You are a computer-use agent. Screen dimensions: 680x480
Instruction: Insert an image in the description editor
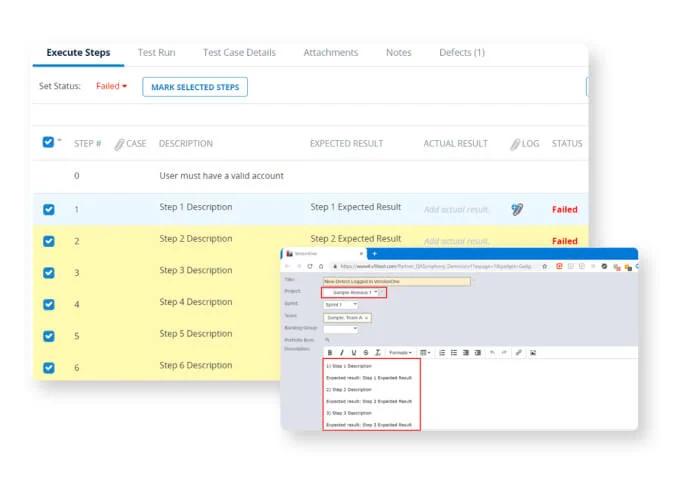pos(533,352)
